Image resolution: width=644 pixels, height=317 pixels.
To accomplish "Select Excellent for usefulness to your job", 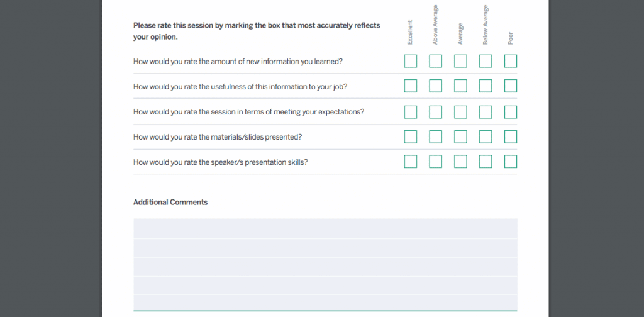I will click(410, 86).
